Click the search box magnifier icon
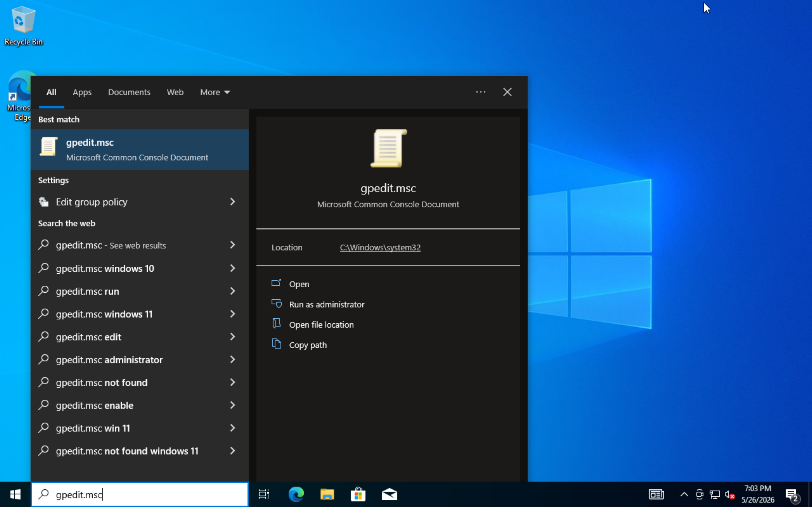The width and height of the screenshot is (812, 507). (x=44, y=494)
